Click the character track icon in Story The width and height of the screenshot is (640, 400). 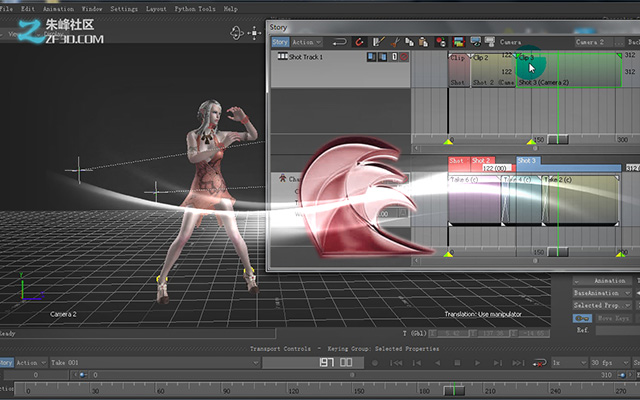tap(282, 178)
